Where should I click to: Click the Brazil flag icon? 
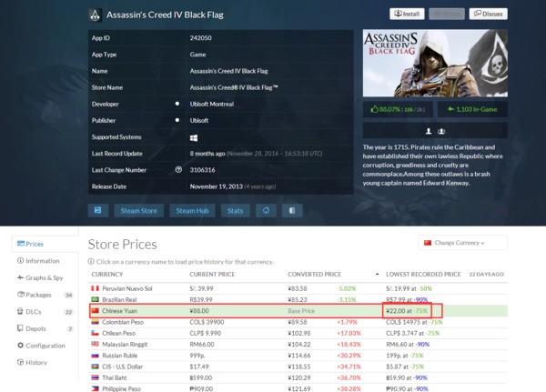coord(95,299)
